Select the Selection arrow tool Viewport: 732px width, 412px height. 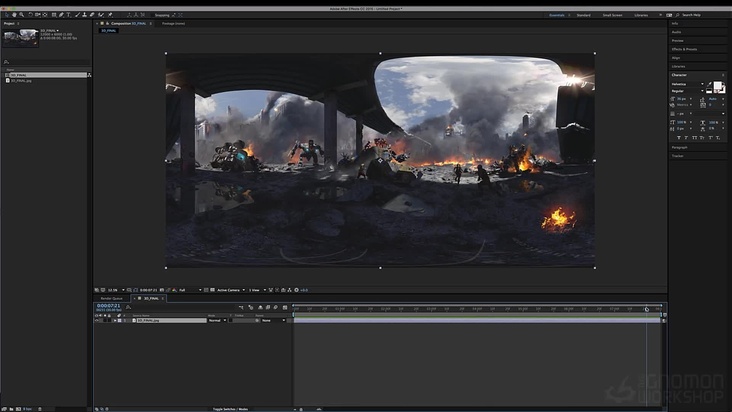pos(7,15)
